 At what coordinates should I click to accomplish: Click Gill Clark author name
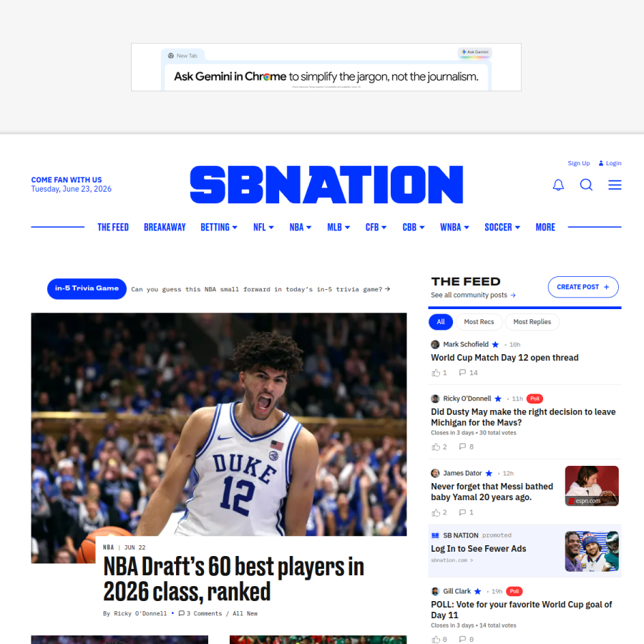(457, 592)
